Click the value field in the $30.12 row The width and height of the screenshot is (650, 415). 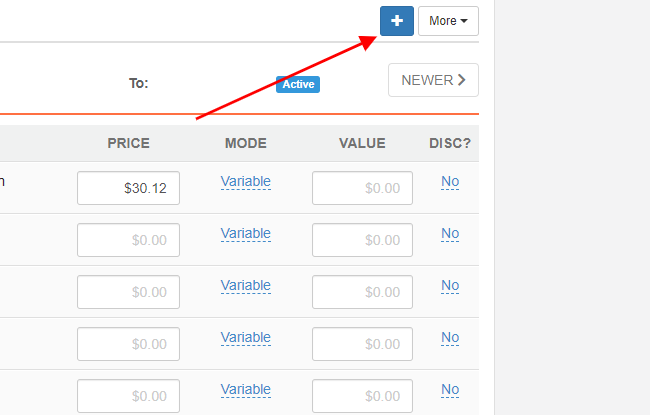[x=362, y=188]
